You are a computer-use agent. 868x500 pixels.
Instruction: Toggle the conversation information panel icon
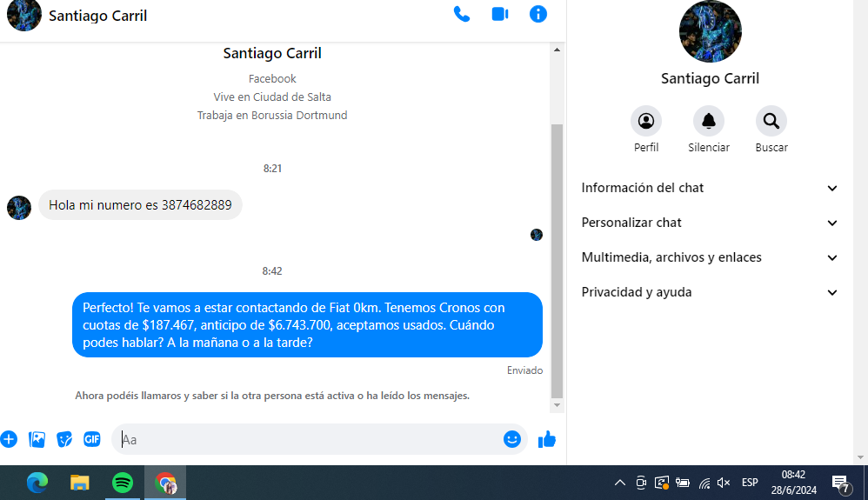coord(538,15)
